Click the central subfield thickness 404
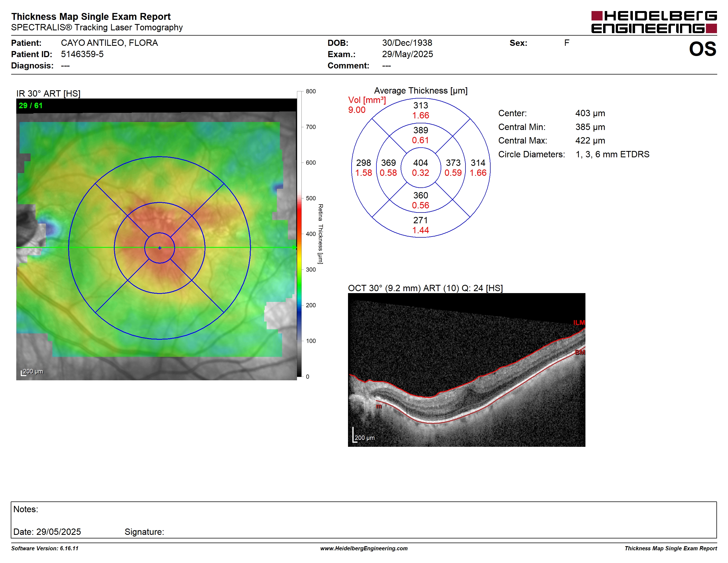 click(x=420, y=163)
